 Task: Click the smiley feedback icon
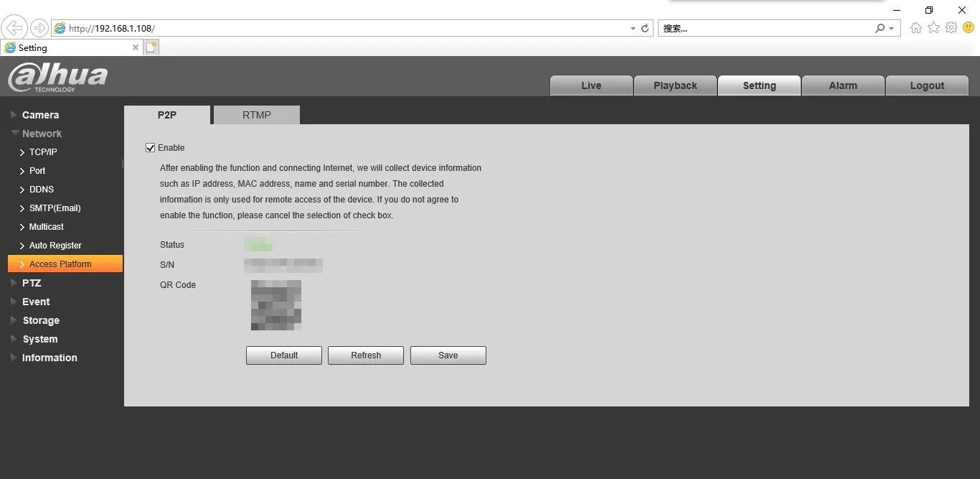coord(969,28)
